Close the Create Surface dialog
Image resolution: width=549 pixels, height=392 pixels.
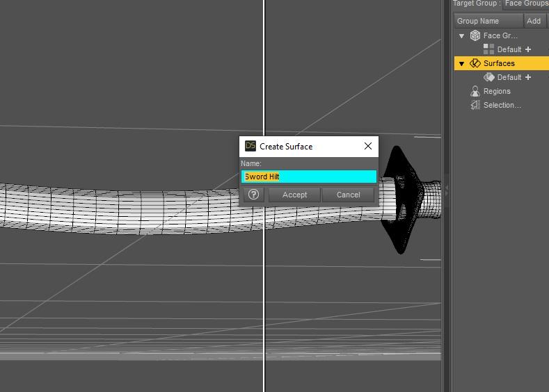tap(367, 146)
